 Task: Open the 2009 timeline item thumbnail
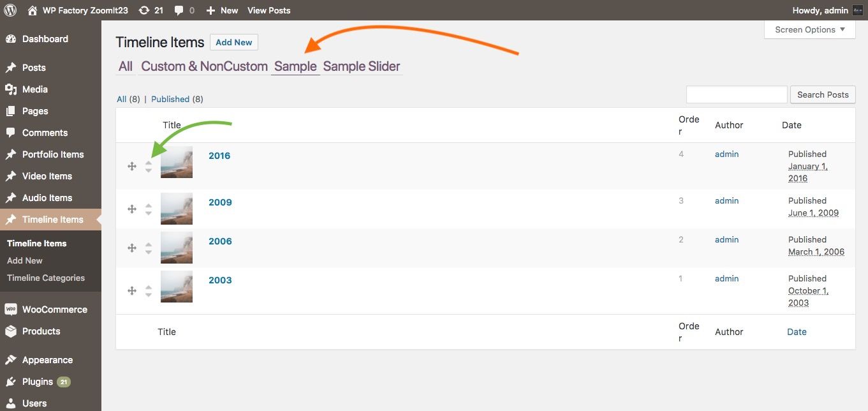coord(177,209)
